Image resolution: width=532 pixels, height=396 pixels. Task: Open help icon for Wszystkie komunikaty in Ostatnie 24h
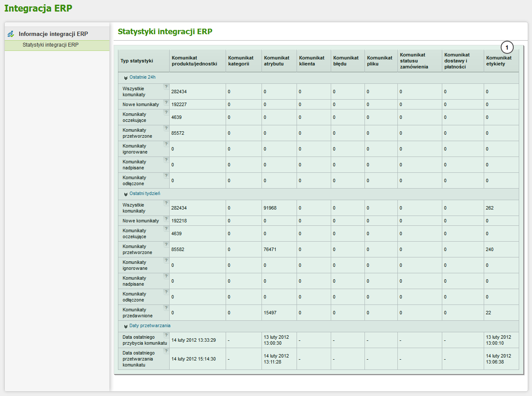pos(166,86)
